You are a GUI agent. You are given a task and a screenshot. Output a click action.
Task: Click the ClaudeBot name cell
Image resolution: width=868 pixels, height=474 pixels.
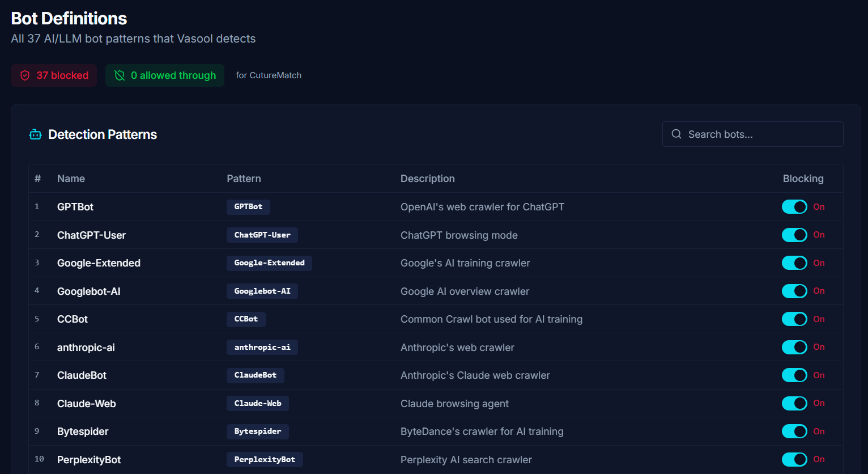(x=82, y=375)
